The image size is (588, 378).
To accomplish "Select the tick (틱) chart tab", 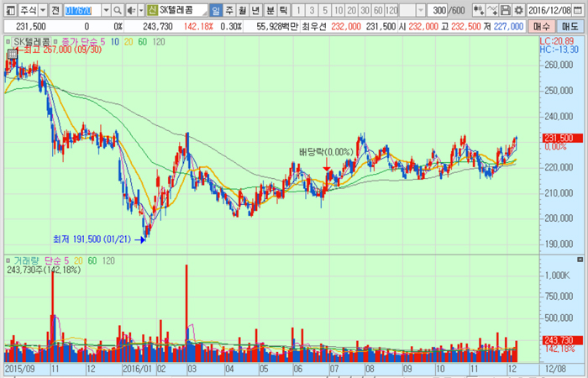I will pyautogui.click(x=283, y=11).
